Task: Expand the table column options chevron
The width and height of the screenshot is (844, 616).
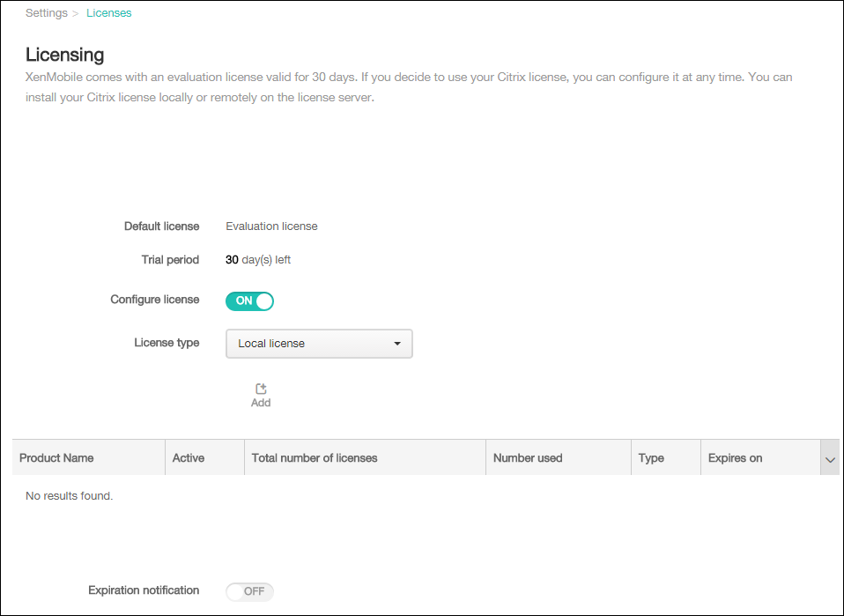Action: (829, 459)
